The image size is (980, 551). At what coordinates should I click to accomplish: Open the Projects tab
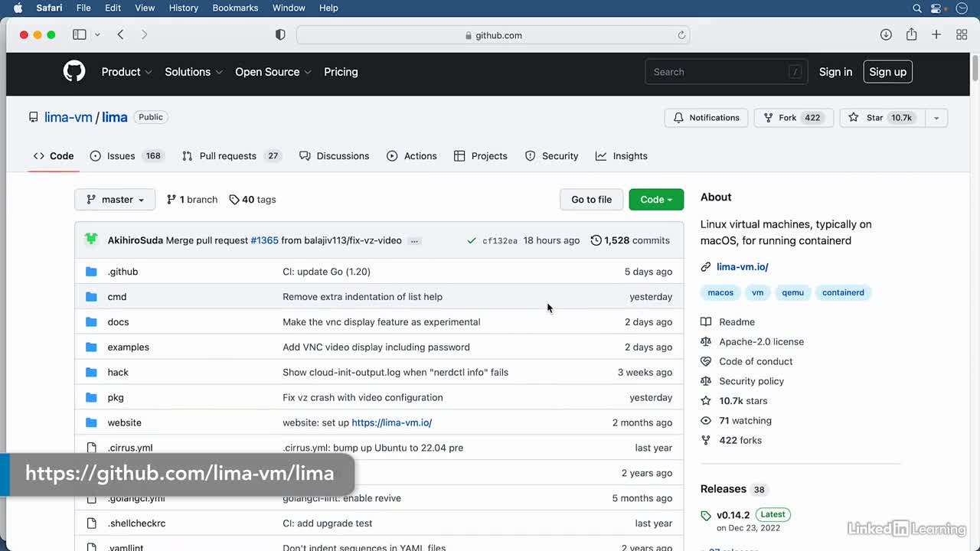[x=481, y=156]
